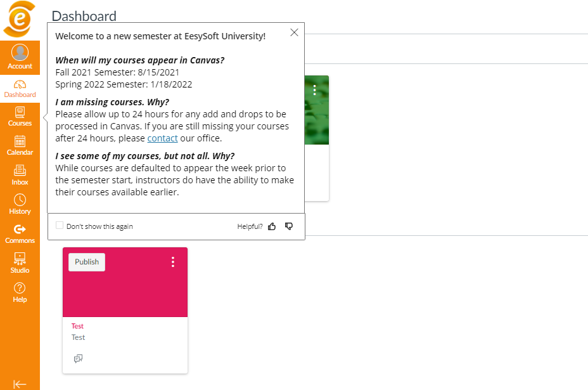Click the thumbs down icon
This screenshot has width=588, height=390.
click(x=289, y=226)
